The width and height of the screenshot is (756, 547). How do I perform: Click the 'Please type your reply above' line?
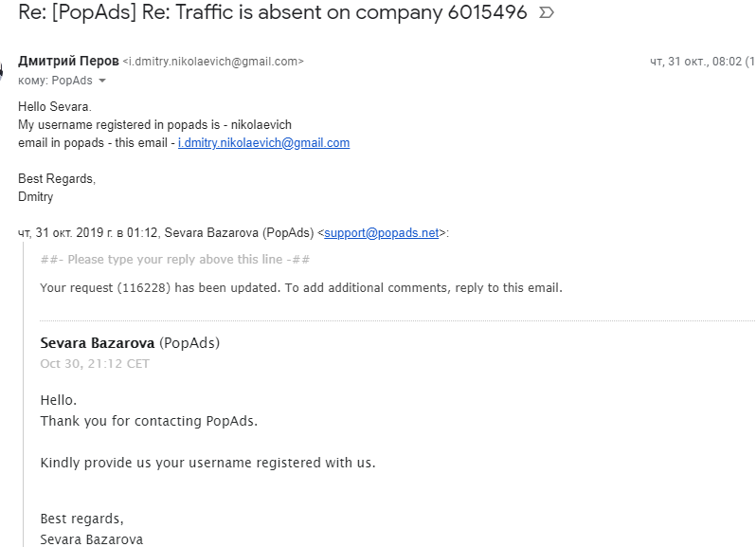(x=175, y=260)
